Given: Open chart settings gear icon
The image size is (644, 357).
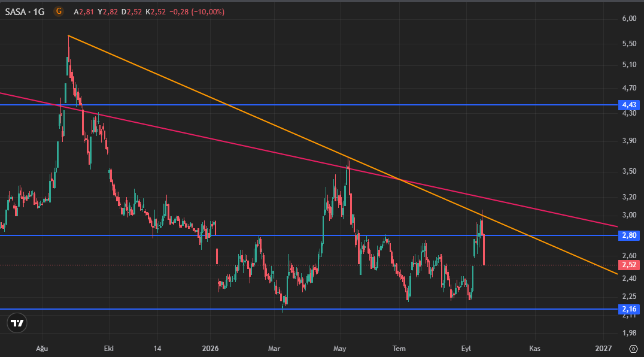Looking at the screenshot, I should pos(633,349).
